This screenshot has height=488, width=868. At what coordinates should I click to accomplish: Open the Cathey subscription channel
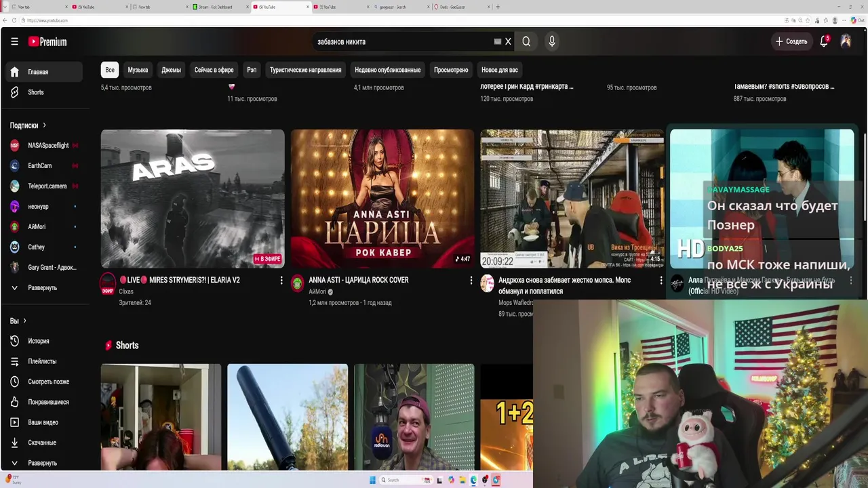tap(44, 247)
